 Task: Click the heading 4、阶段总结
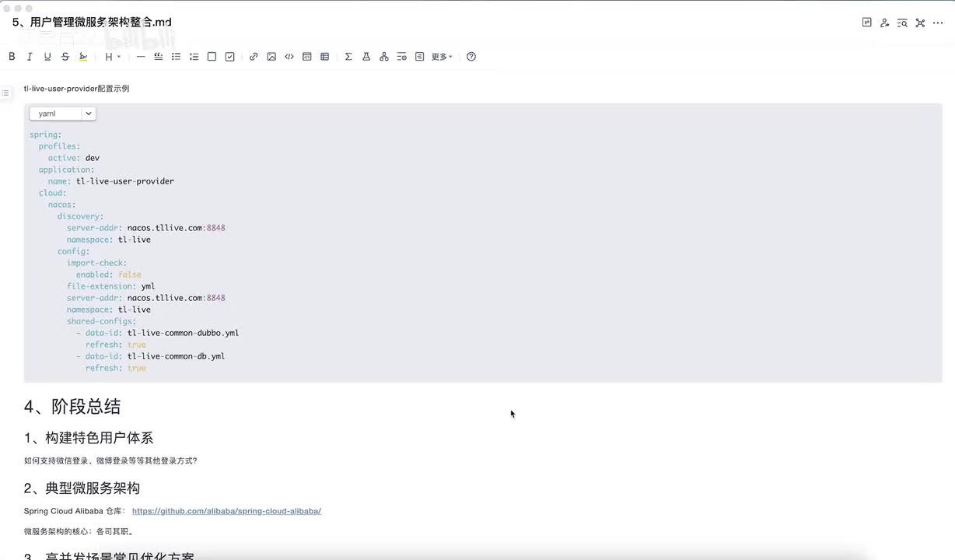tap(72, 406)
